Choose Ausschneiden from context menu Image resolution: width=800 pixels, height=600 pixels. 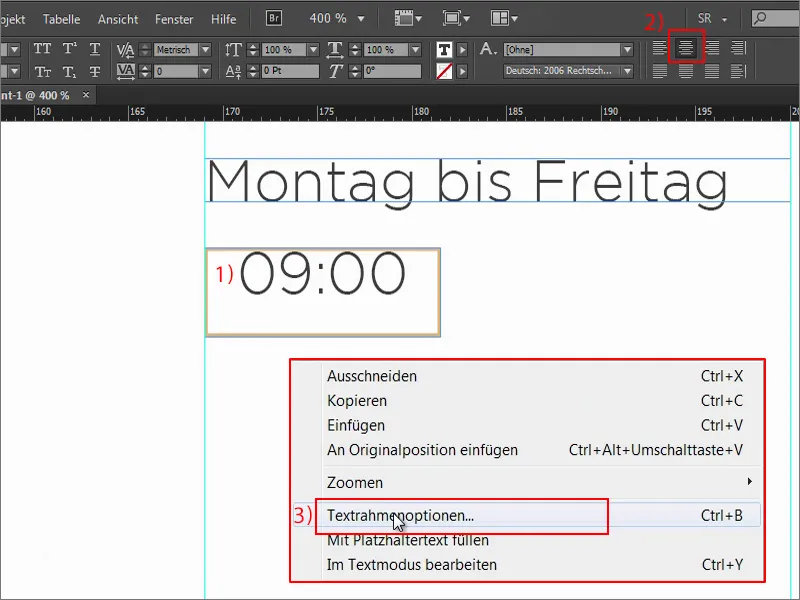pyautogui.click(x=528, y=376)
